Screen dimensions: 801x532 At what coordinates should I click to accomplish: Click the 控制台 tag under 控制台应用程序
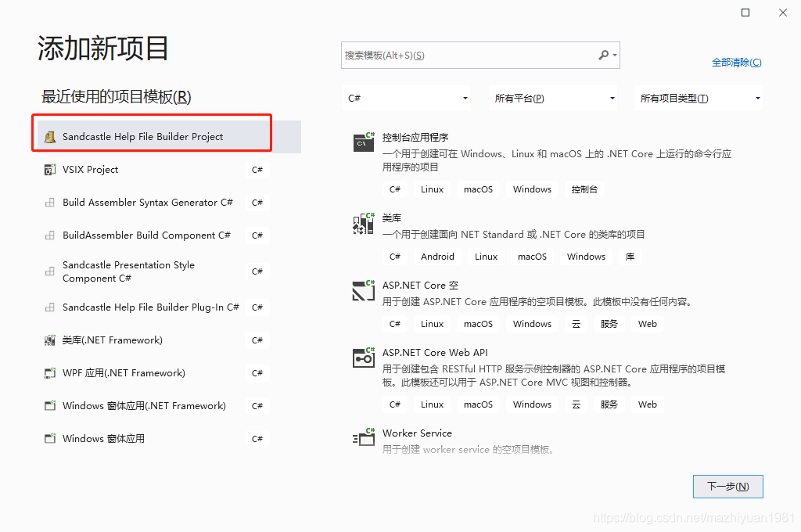pyautogui.click(x=584, y=189)
